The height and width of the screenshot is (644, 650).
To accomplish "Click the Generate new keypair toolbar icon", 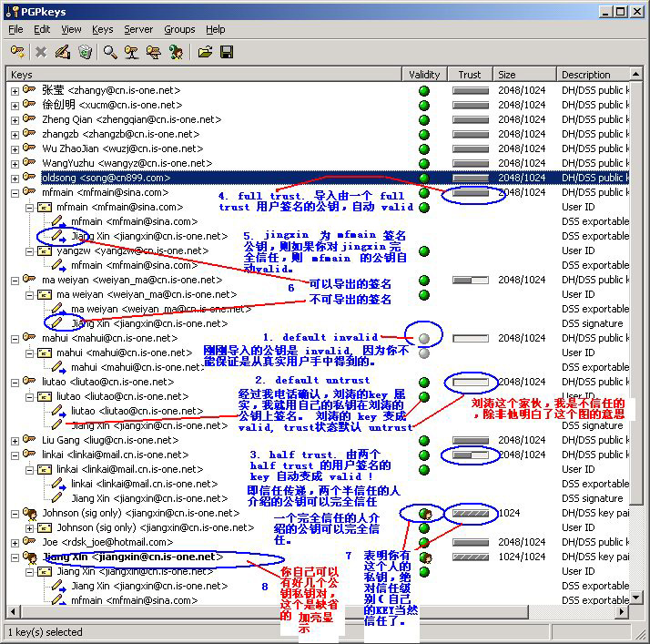I will click(17, 52).
